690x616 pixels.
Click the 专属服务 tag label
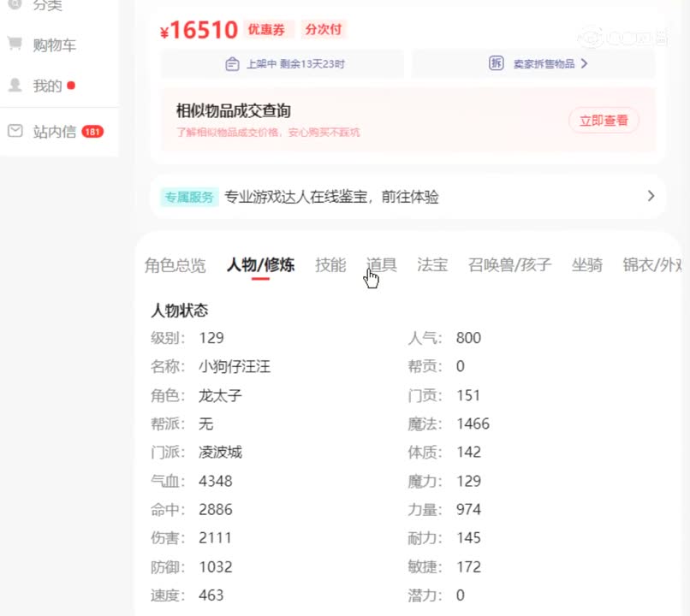pyautogui.click(x=189, y=197)
